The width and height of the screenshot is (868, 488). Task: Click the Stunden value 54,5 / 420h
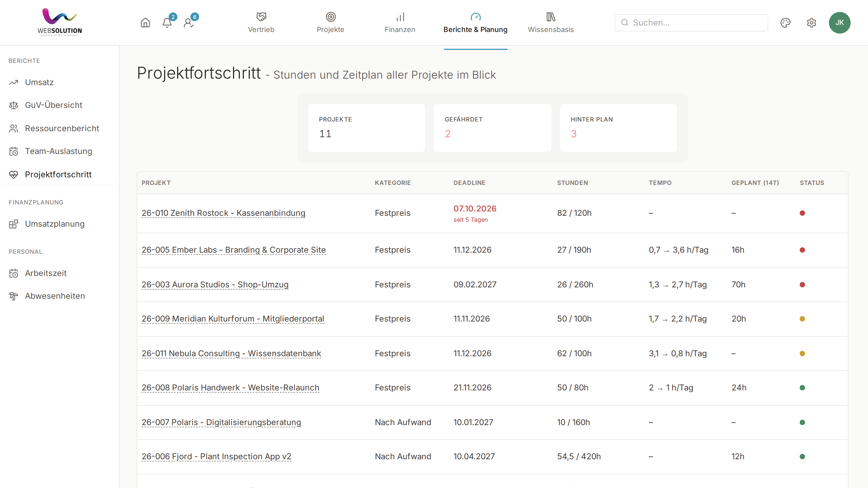579,456
